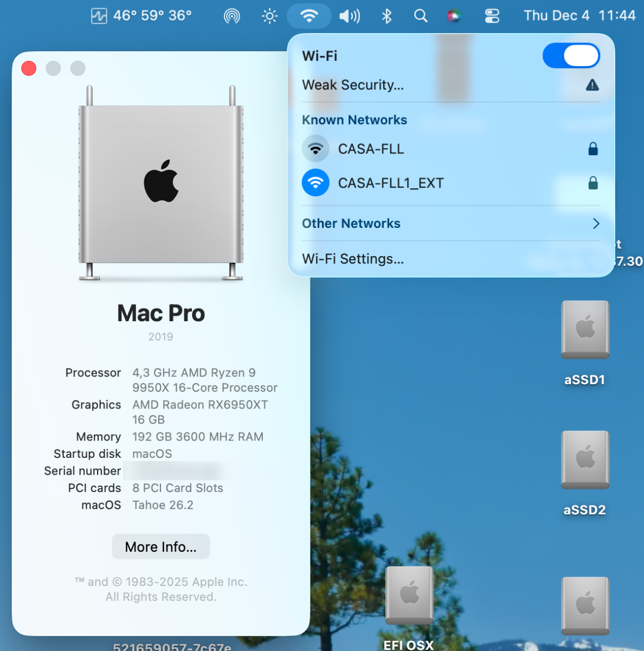Viewport: 644px width, 651px height.
Task: Open the Sound volume menu bar icon
Action: [350, 16]
